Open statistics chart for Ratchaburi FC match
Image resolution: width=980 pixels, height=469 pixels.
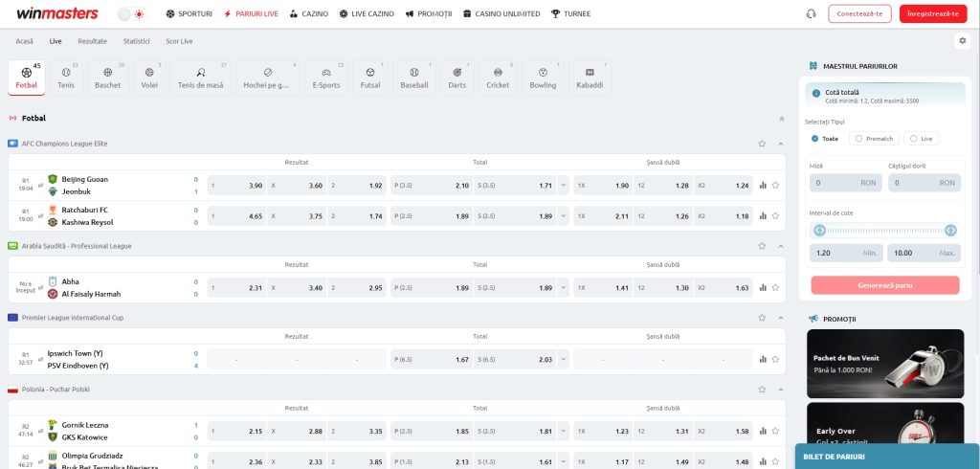(763, 215)
